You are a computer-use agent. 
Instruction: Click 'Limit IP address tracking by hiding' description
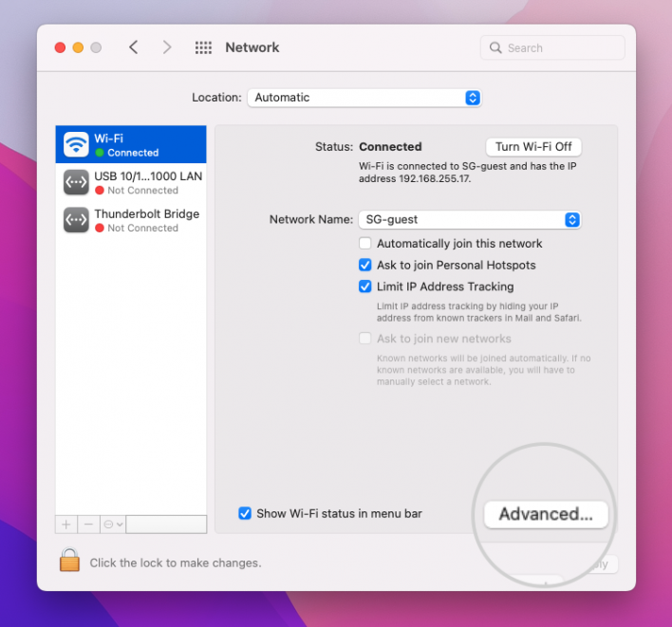[x=478, y=312]
